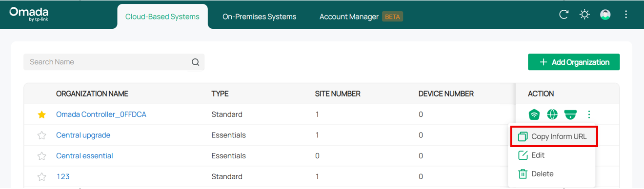This screenshot has width=644, height=189.
Task: Open the Account Manager BETA tab
Action: pos(361,17)
